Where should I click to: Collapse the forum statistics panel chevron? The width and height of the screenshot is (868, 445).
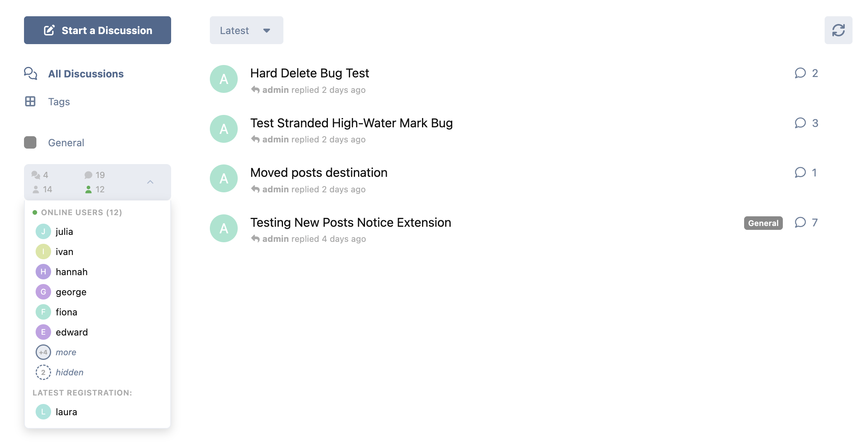[x=150, y=182]
